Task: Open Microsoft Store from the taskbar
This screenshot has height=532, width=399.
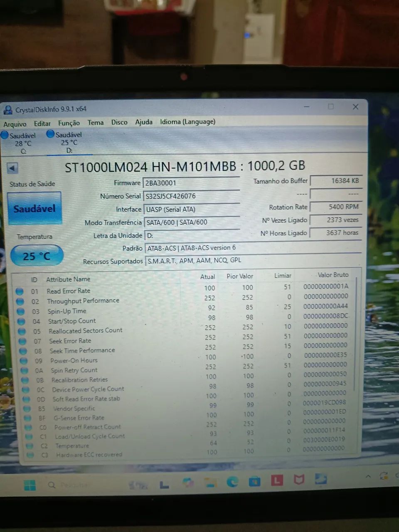Action: [x=255, y=481]
